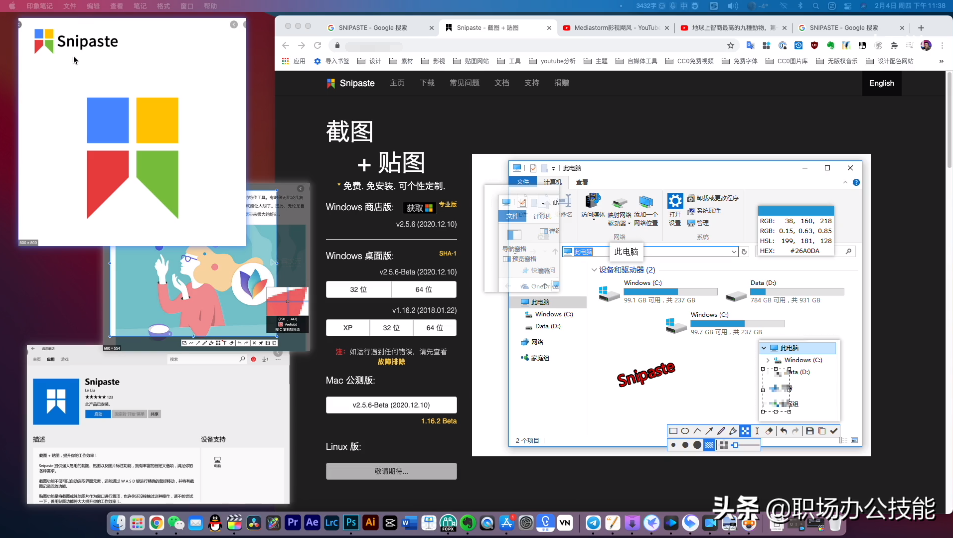
Task: Download v1.16.2 64 位 version
Action: pyautogui.click(x=435, y=328)
